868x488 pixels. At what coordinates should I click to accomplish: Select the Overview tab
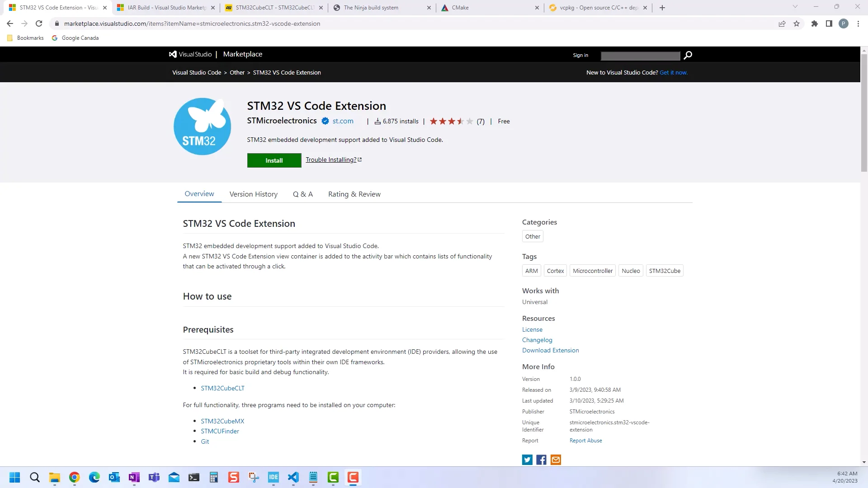[x=199, y=194]
